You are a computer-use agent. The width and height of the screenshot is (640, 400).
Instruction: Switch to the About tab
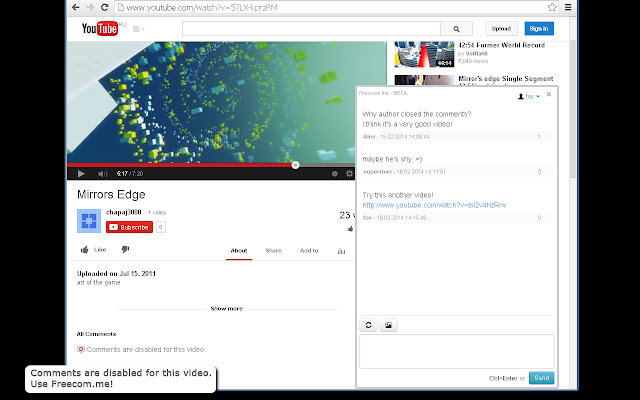[239, 251]
